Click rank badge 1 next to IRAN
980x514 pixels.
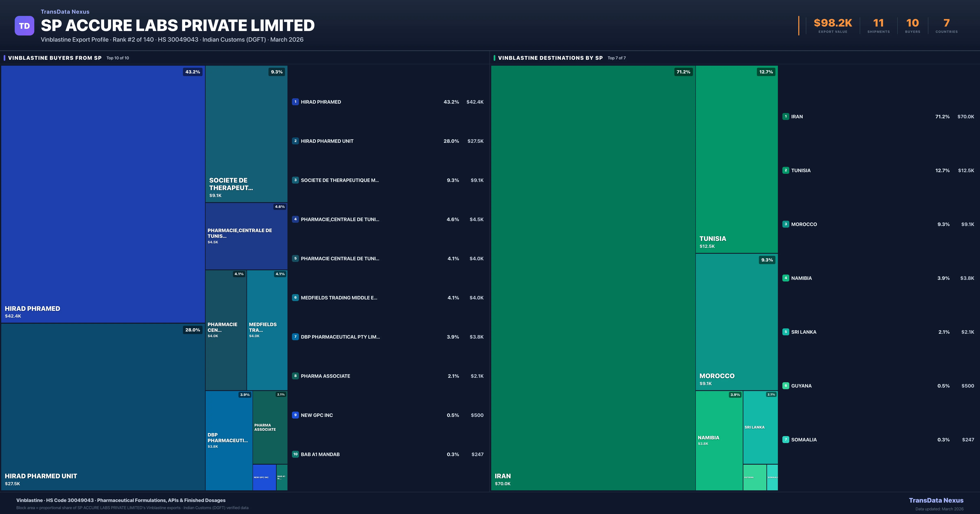(786, 117)
